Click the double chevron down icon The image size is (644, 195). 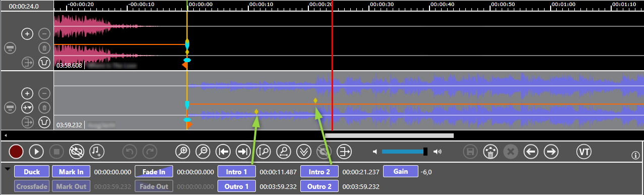[303, 151]
